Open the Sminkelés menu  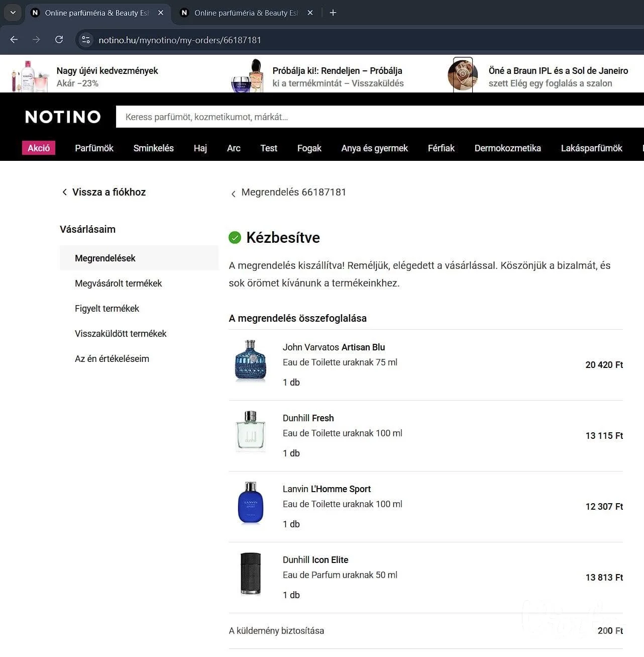click(154, 148)
